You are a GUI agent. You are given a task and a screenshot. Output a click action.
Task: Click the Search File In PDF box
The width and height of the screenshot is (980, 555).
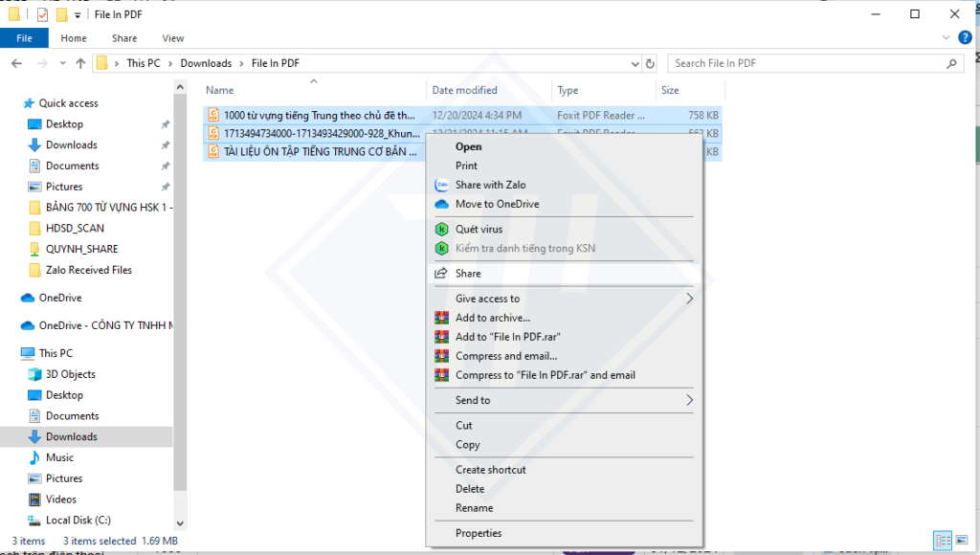(807, 64)
